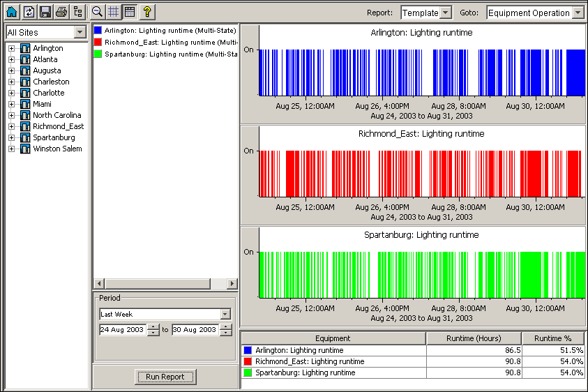The height and width of the screenshot is (392, 588).
Task: Click the Save (floppy disk) icon
Action: click(x=45, y=12)
